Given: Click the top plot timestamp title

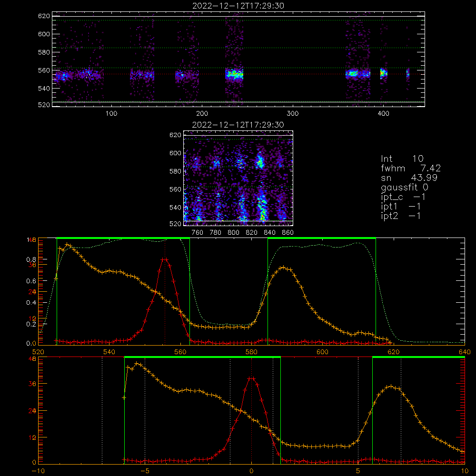Looking at the screenshot, I should [238, 6].
